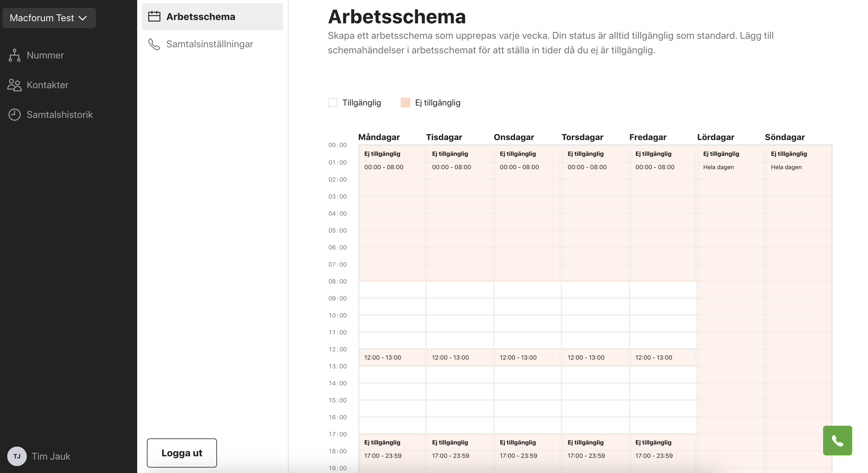Image resolution: width=868 pixels, height=473 pixels.
Task: Click the 12:00 time label
Action: click(337, 350)
